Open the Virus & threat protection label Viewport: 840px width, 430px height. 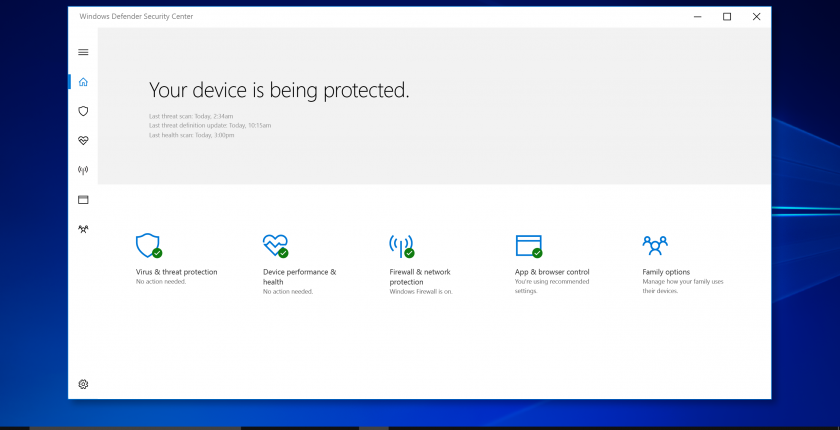177,272
